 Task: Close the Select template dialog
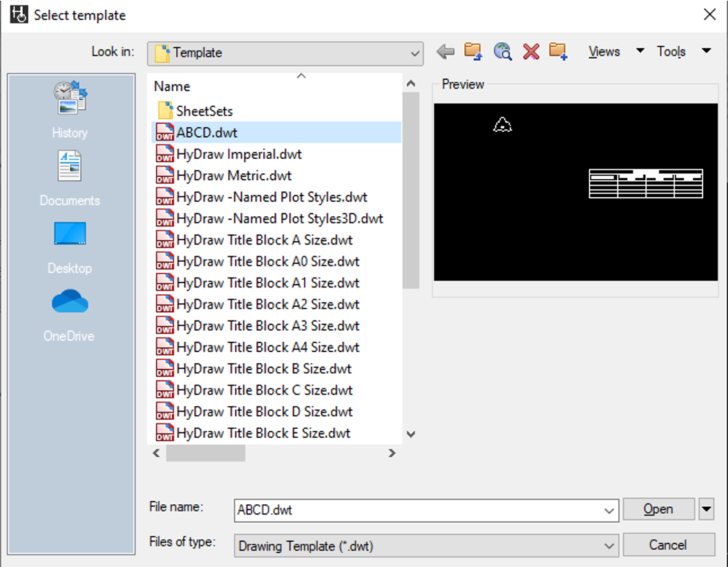click(x=709, y=15)
